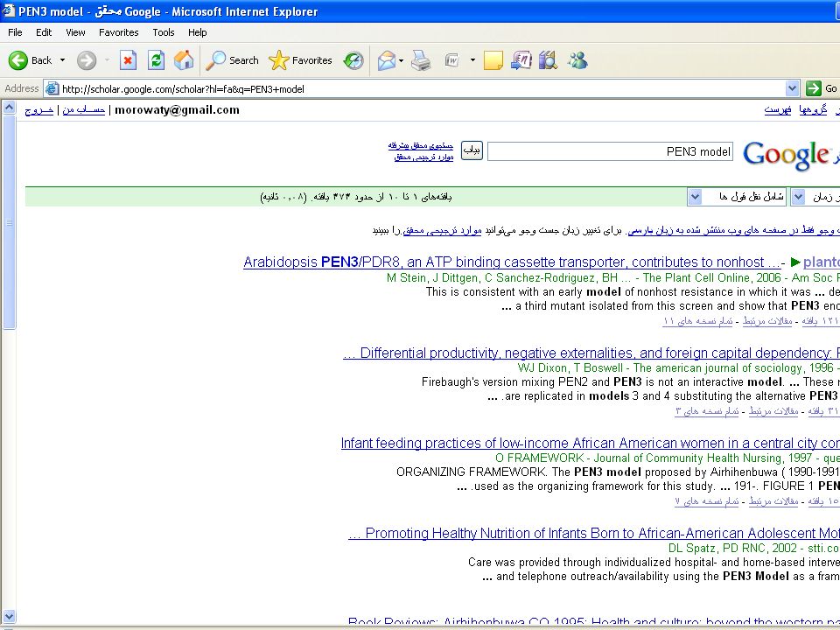
Task: Click the Google logo
Action: point(787,155)
